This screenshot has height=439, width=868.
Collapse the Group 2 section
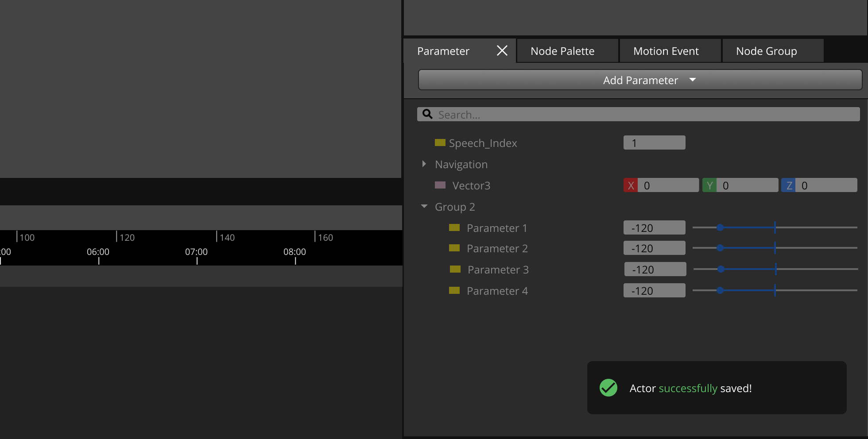(424, 206)
